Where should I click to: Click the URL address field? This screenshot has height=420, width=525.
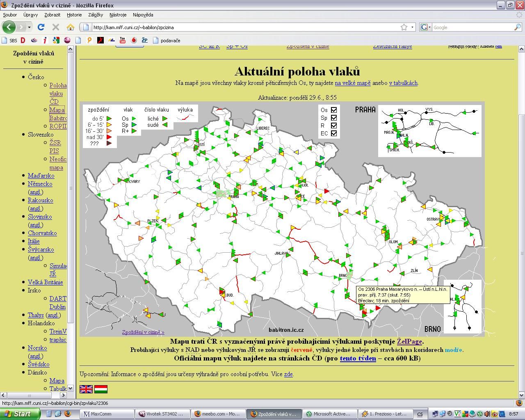(x=245, y=27)
